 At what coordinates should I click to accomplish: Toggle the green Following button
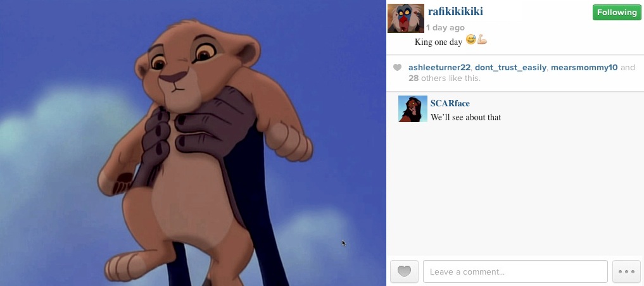(617, 12)
